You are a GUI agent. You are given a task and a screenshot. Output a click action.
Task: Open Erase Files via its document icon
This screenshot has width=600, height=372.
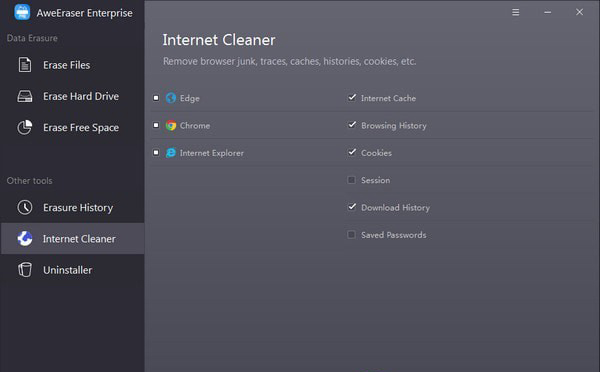coord(25,65)
